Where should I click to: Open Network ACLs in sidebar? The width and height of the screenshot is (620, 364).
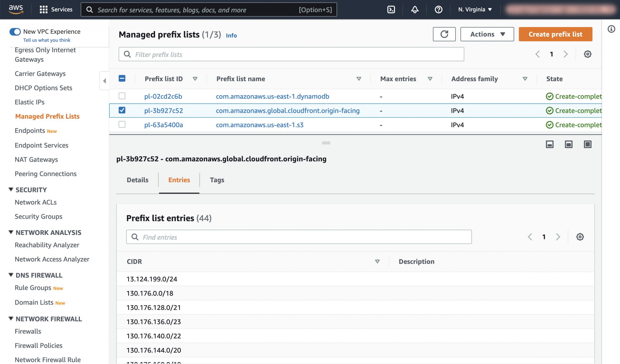point(36,202)
